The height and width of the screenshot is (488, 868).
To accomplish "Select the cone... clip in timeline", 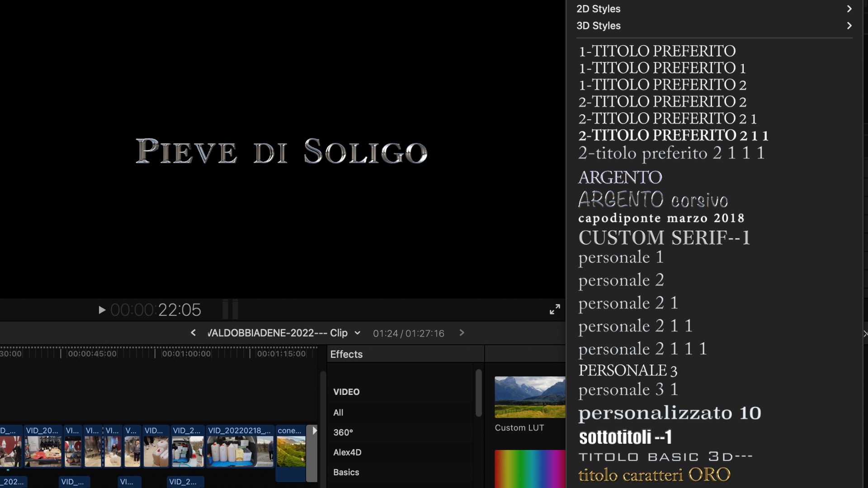I will pyautogui.click(x=291, y=453).
